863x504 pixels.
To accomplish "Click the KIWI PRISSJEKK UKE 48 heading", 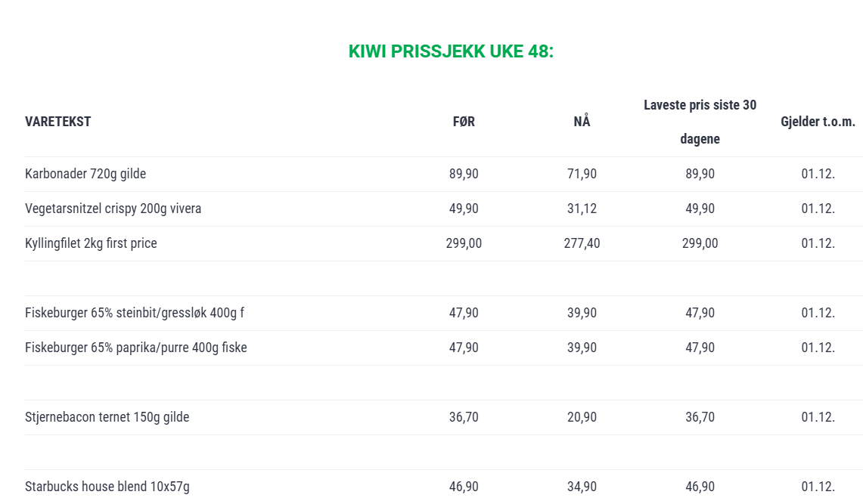I will coord(451,51).
